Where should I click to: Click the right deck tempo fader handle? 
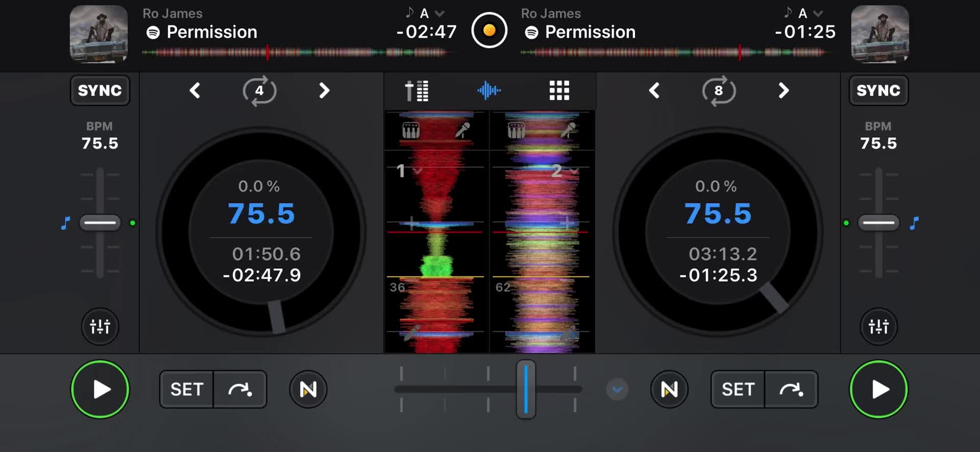pos(878,223)
